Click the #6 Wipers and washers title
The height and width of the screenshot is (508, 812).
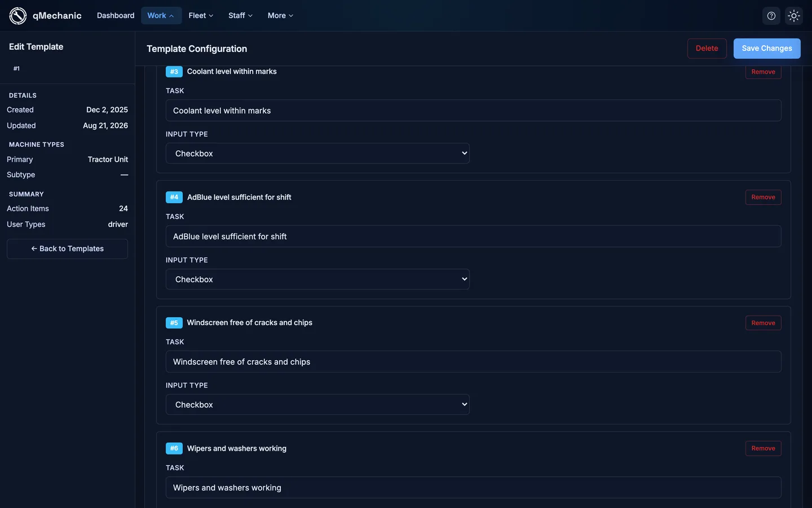(237, 449)
